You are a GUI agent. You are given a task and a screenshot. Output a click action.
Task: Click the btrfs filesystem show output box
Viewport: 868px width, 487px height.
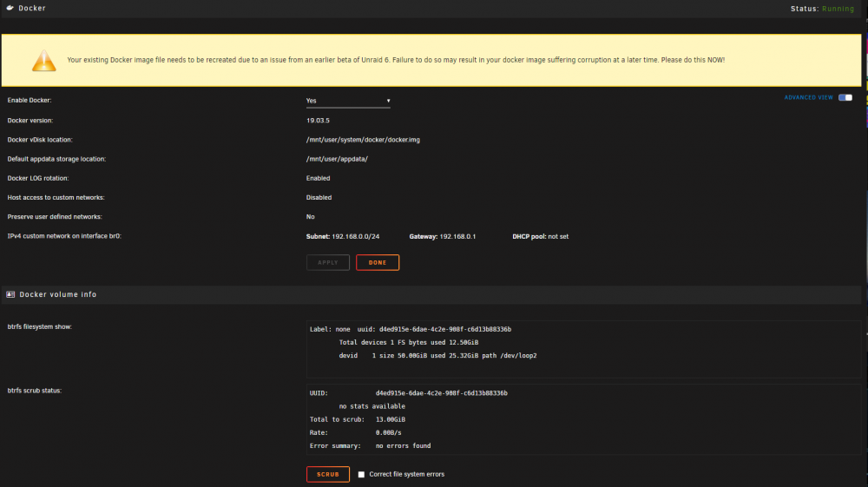(583, 349)
